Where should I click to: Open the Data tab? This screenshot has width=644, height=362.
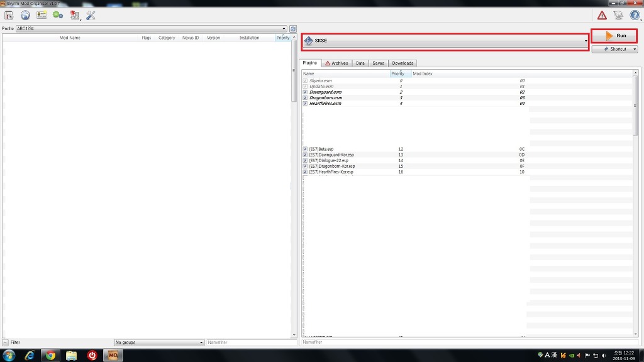[x=360, y=63]
